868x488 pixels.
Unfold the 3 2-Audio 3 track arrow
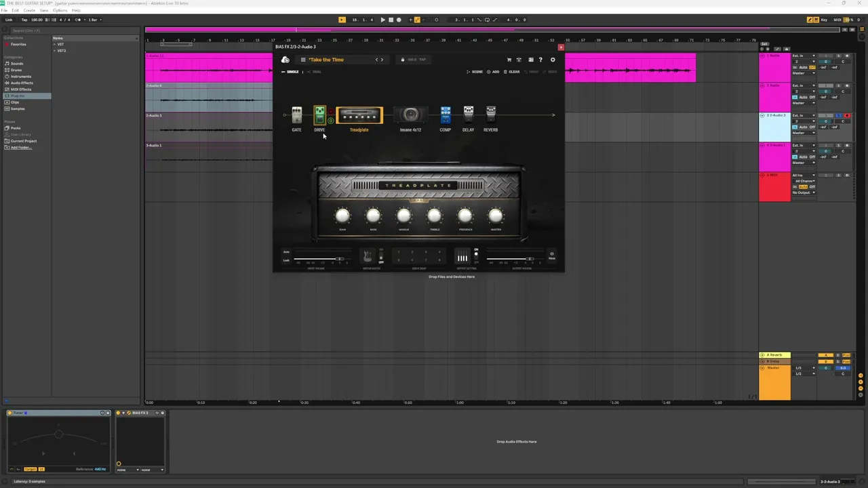(x=762, y=116)
